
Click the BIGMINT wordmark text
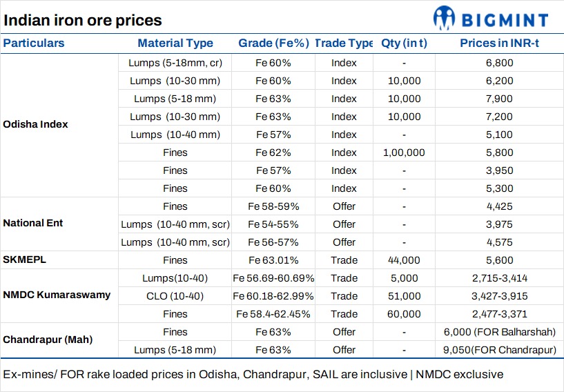[x=504, y=19]
